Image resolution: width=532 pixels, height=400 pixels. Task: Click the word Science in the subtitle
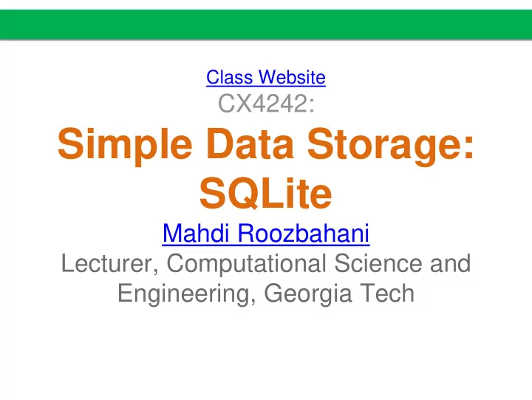[x=378, y=263]
